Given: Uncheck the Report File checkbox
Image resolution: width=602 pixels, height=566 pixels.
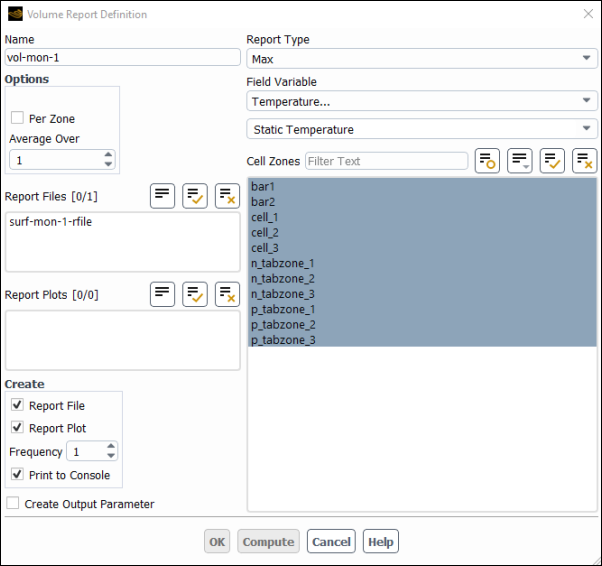Looking at the screenshot, I should pos(18,406).
